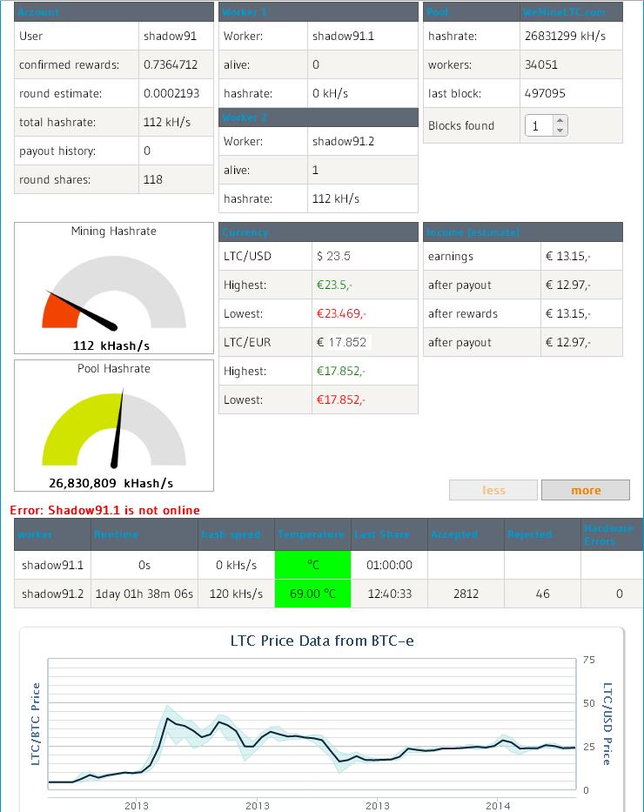Click the Hardware Errors column header
The height and width of the screenshot is (812, 644).
click(608, 534)
